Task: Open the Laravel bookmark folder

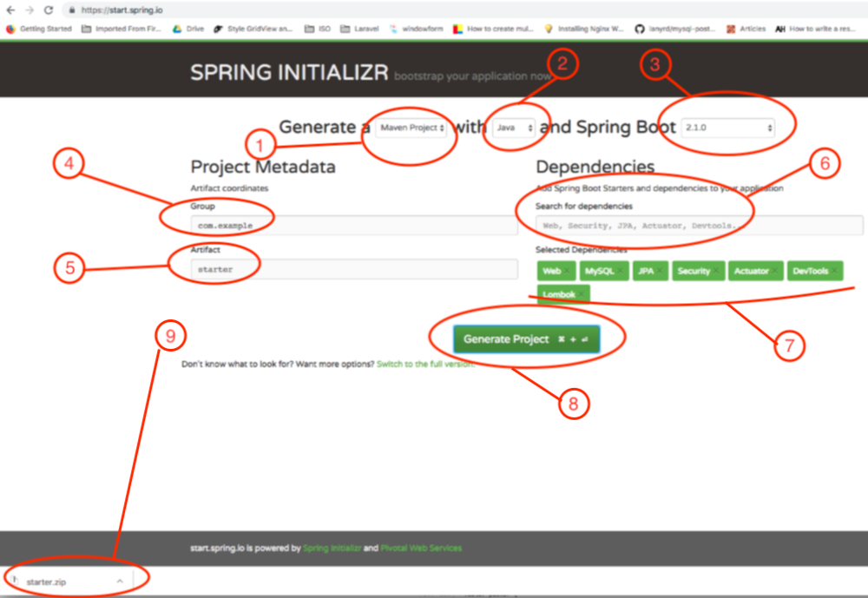Action: pos(360,29)
